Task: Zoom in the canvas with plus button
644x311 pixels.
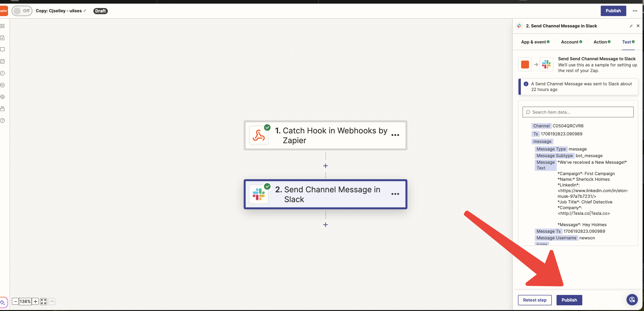Action: pos(35,301)
